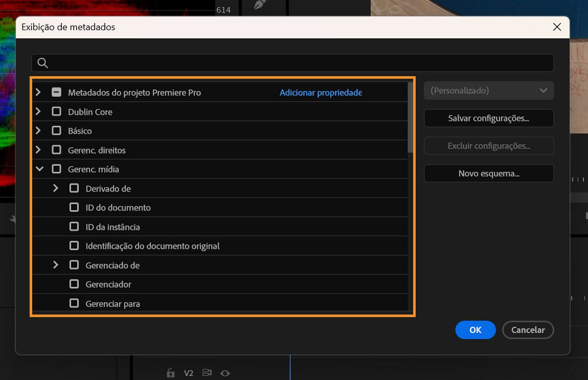Viewport: 588px width, 380px height.
Task: Open the (Personalizado) presets dropdown
Action: click(x=488, y=90)
